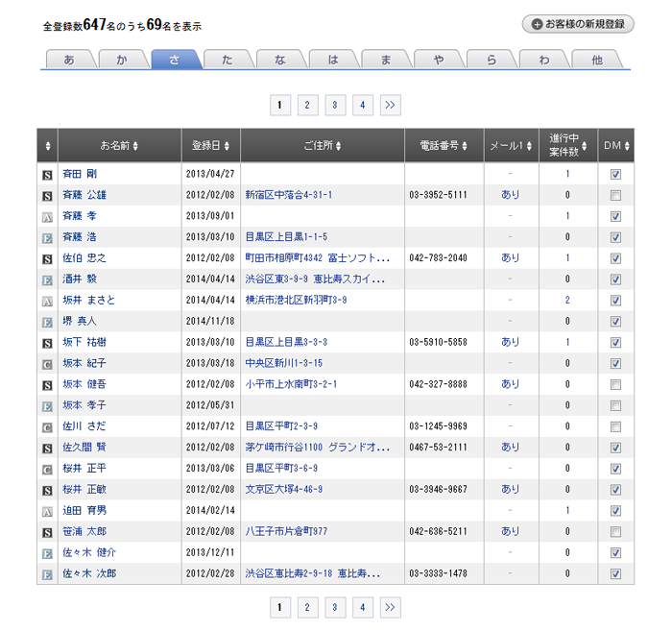Go to page 3 in bottom pagination
The width and height of the screenshot is (672, 631).
(335, 607)
